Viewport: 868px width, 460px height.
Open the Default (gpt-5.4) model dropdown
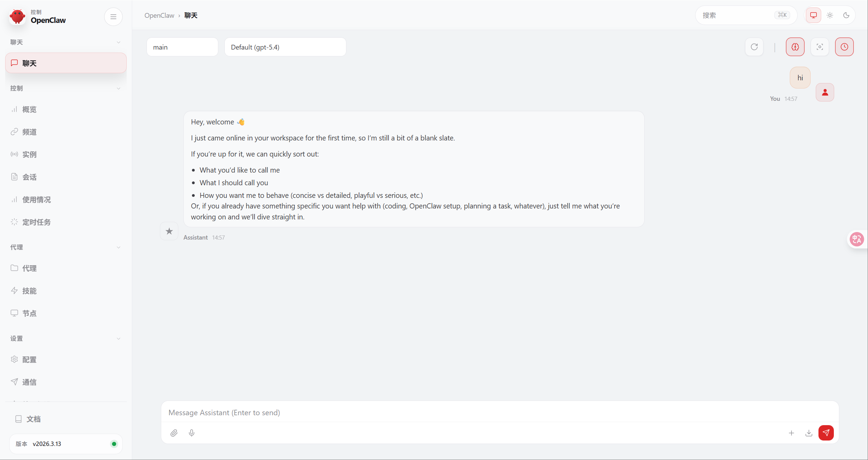(x=285, y=47)
